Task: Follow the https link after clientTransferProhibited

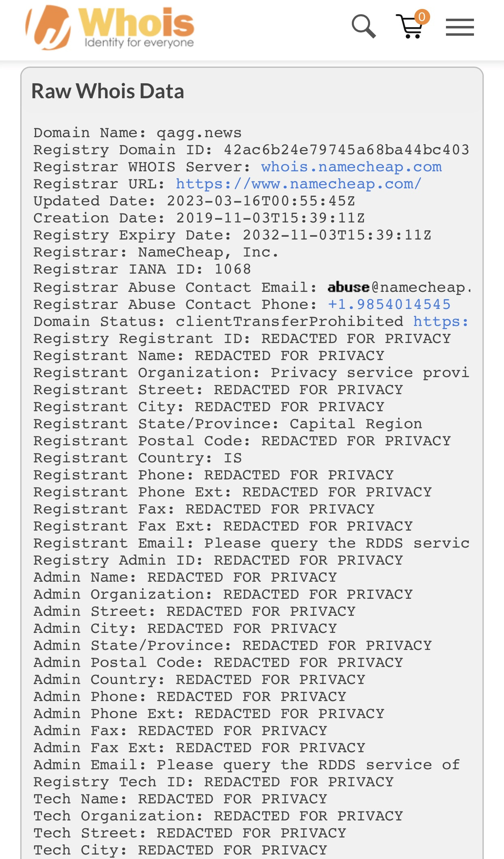Action: tap(441, 322)
